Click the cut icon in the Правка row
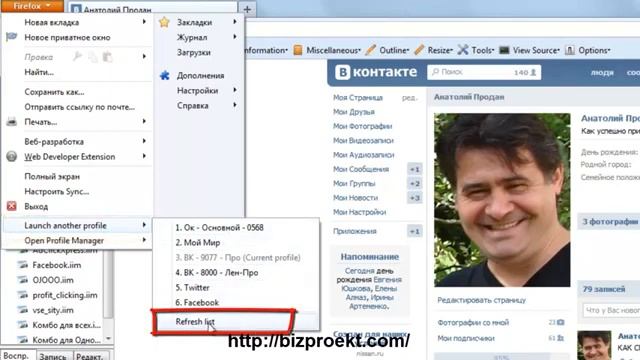The image size is (640, 360). coord(77,57)
